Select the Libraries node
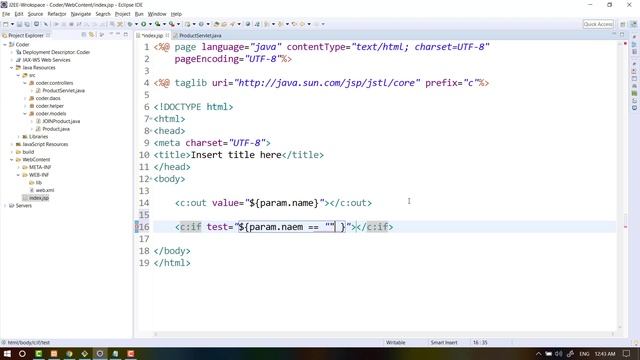Screen dimensions: 640x360 pyautogui.click(x=38, y=137)
